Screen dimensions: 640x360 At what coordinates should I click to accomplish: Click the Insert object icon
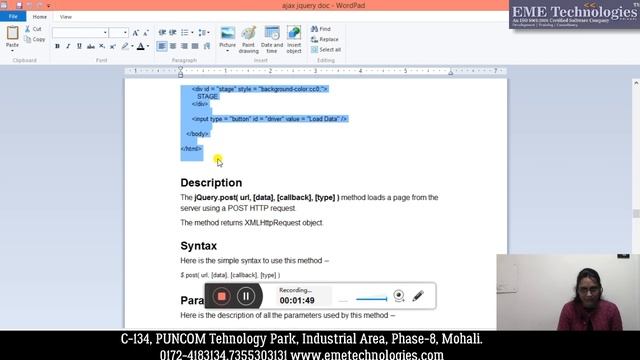tap(294, 33)
